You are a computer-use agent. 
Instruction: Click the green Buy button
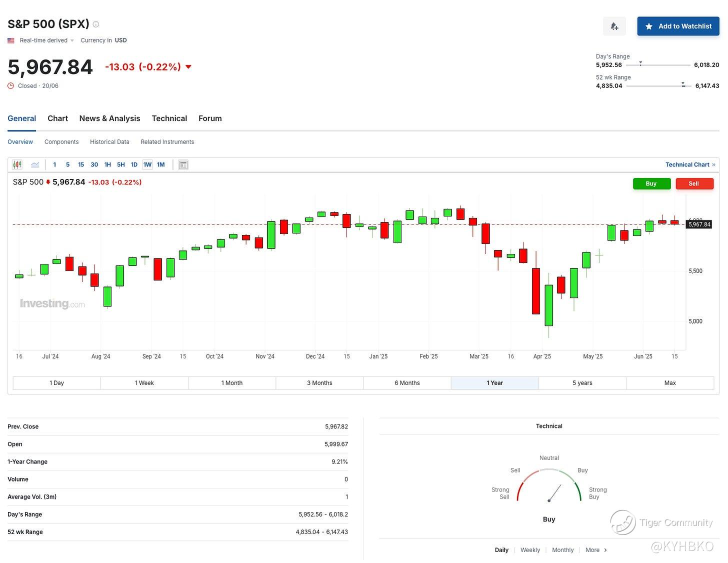(651, 183)
